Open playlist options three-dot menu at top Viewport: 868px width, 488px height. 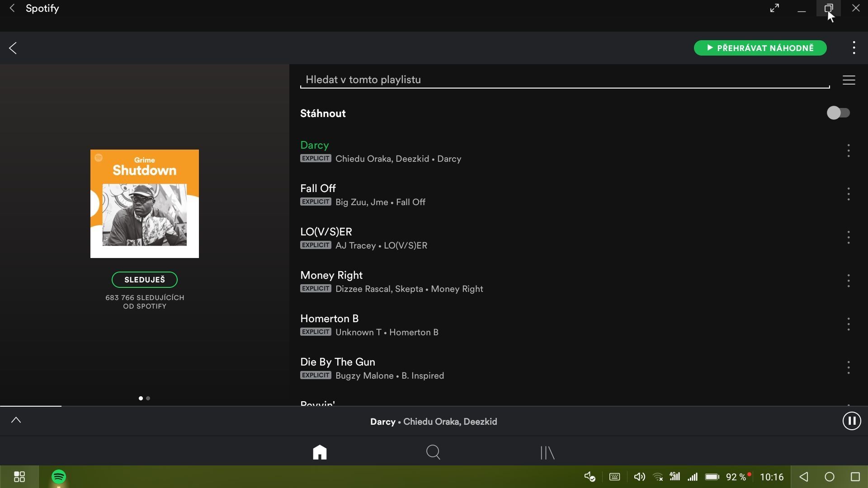click(x=854, y=48)
